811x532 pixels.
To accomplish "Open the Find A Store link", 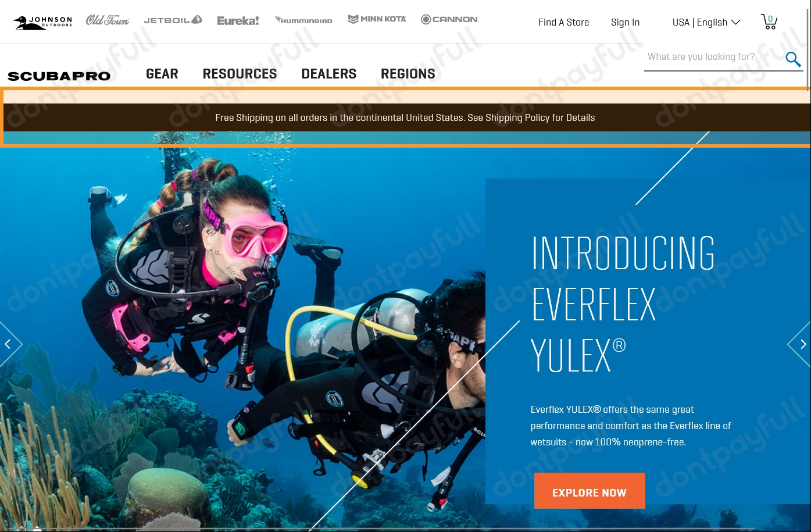I will (x=563, y=22).
